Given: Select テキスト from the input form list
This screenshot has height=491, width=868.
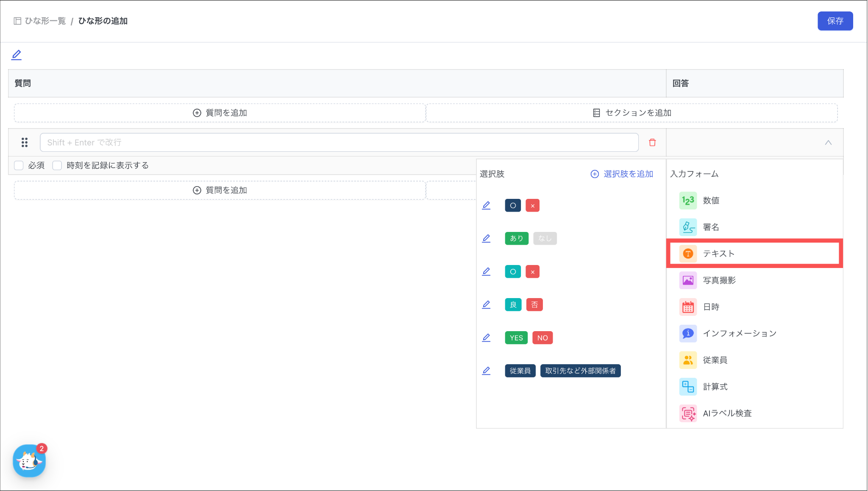Looking at the screenshot, I should coord(718,254).
